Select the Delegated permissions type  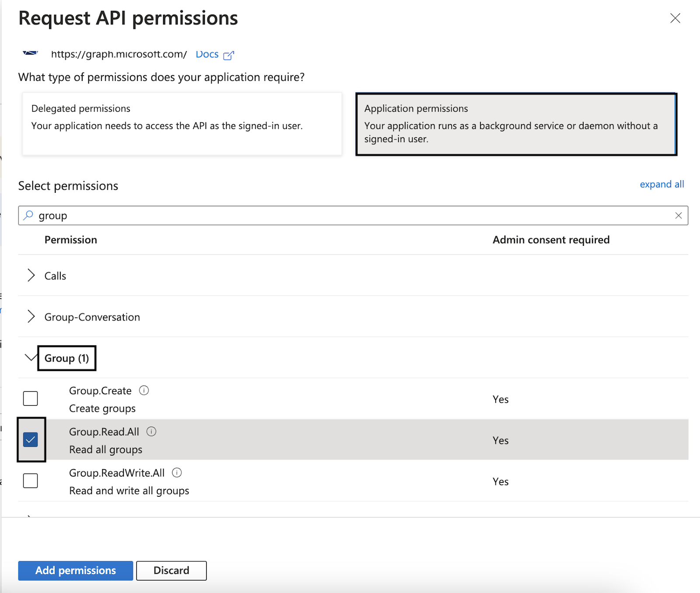click(182, 124)
